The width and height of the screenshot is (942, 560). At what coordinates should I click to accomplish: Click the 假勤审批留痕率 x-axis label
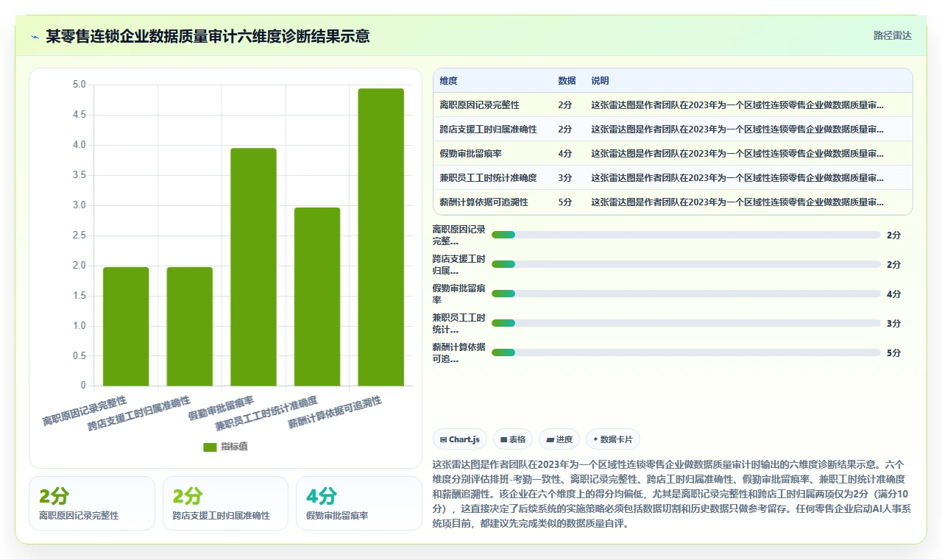tap(221, 408)
